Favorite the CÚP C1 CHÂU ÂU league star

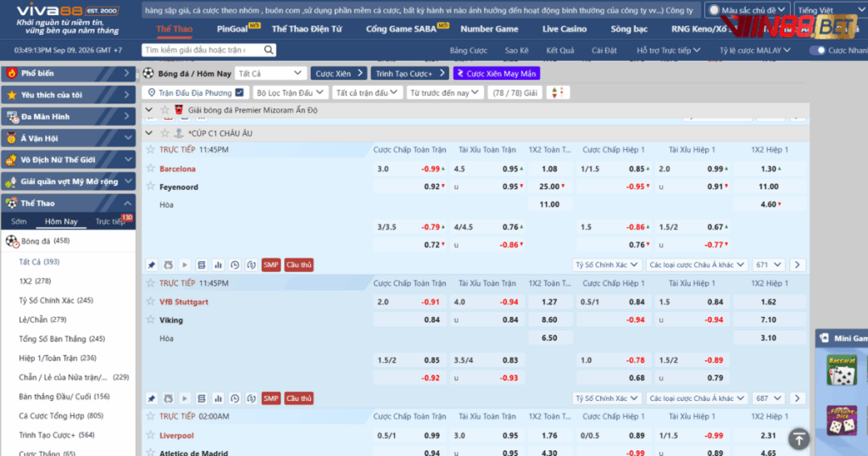point(164,133)
